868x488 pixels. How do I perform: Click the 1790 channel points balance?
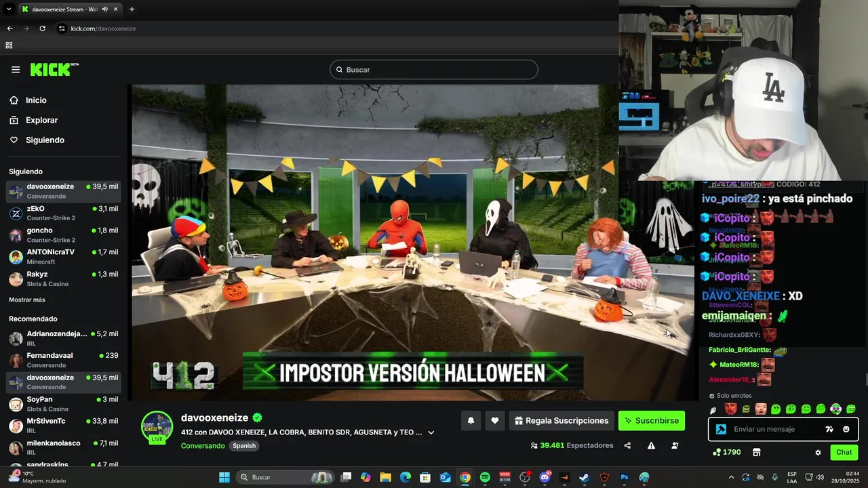pyautogui.click(x=726, y=452)
